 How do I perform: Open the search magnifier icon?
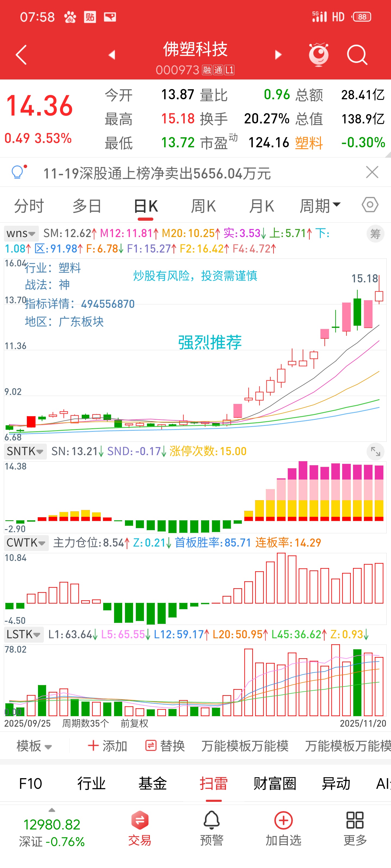tap(357, 55)
